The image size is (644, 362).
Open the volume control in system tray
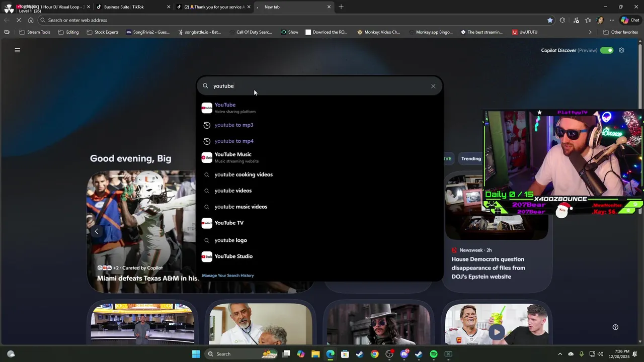point(600,354)
